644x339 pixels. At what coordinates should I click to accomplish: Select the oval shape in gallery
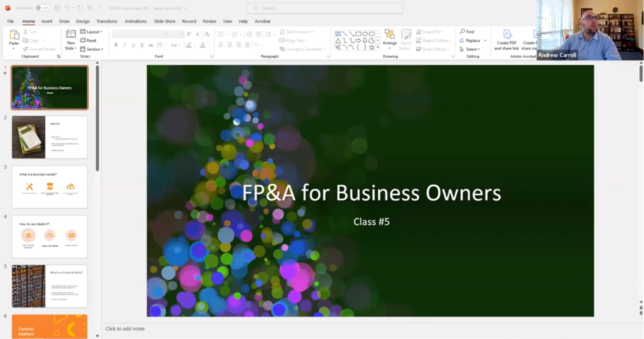tap(365, 34)
